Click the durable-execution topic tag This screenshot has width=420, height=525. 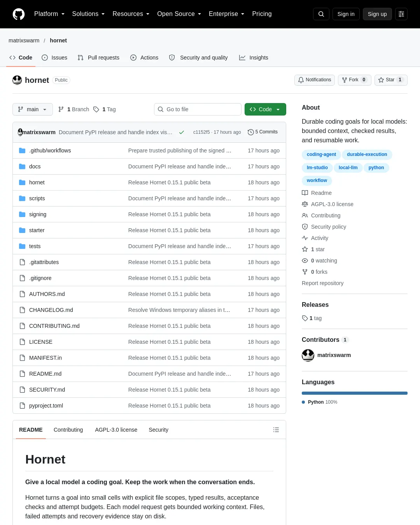pos(367,154)
